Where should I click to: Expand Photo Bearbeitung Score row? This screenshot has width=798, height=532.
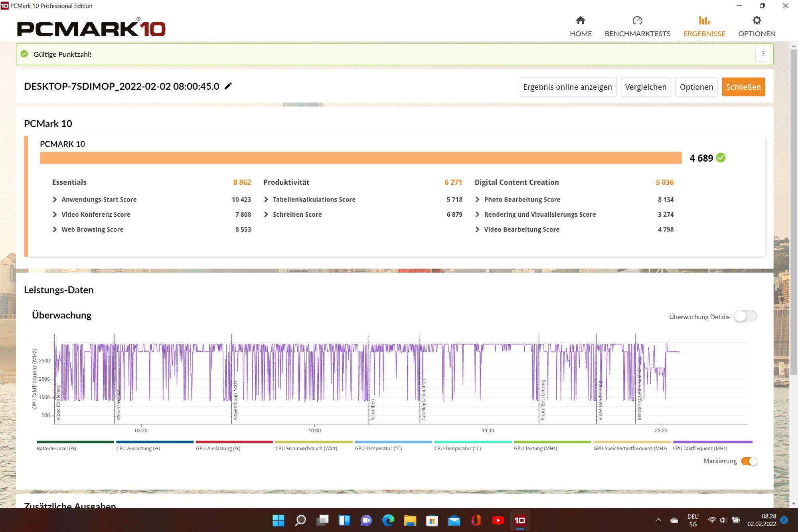[574, 199]
